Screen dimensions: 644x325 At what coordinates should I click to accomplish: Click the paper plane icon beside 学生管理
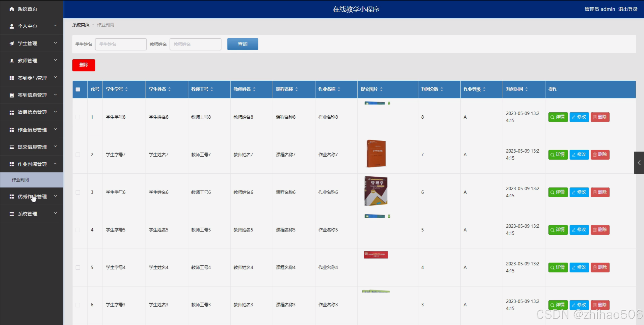(x=12, y=43)
